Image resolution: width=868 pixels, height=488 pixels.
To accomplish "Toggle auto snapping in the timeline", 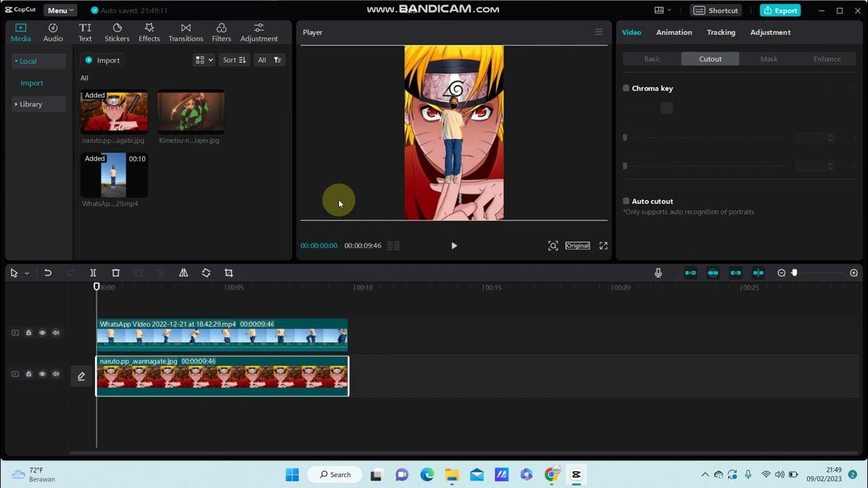I will [713, 273].
